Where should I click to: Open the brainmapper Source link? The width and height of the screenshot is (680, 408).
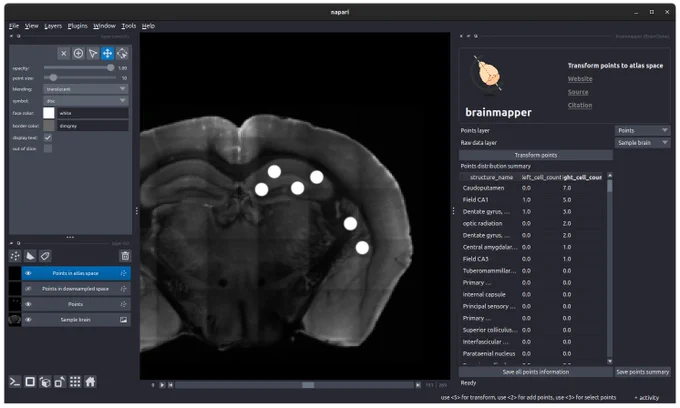578,92
